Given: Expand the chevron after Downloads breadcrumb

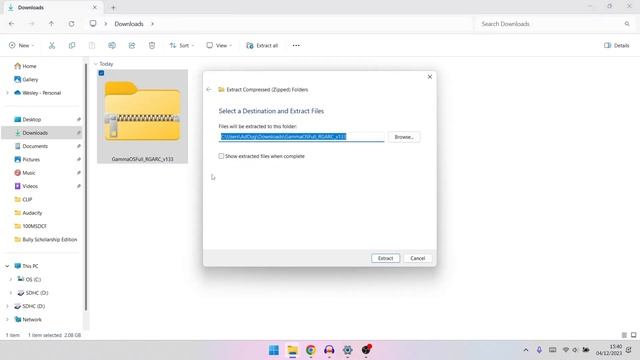Looking at the screenshot, I should pyautogui.click(x=153, y=24).
